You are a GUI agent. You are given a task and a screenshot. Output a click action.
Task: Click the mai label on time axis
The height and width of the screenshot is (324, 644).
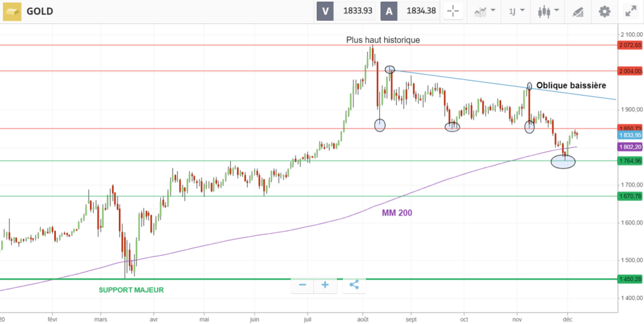[x=204, y=318]
